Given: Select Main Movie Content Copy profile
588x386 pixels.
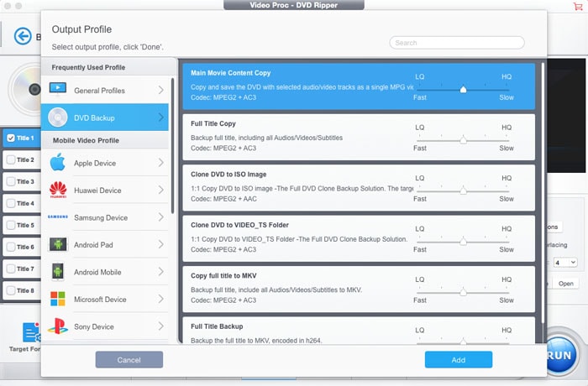Looking at the screenshot, I should tap(359, 86).
